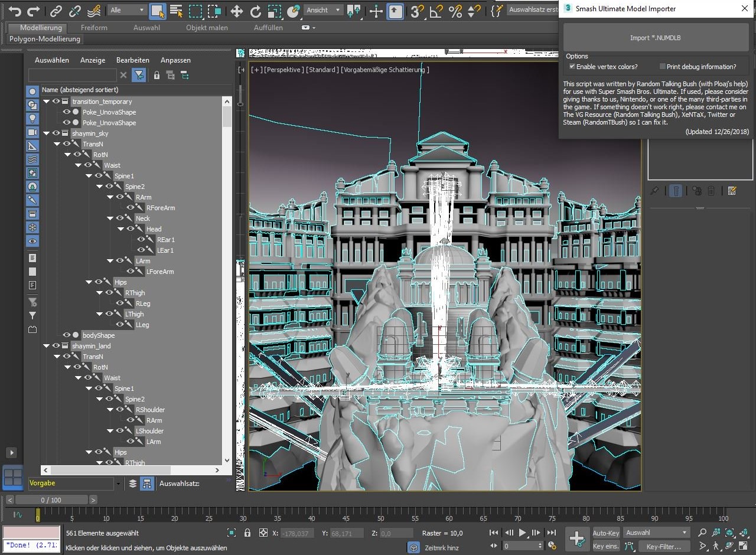Toggle Select and Manipulate crosshair icon
Viewport: 756px width, 555px height.
pos(376,11)
